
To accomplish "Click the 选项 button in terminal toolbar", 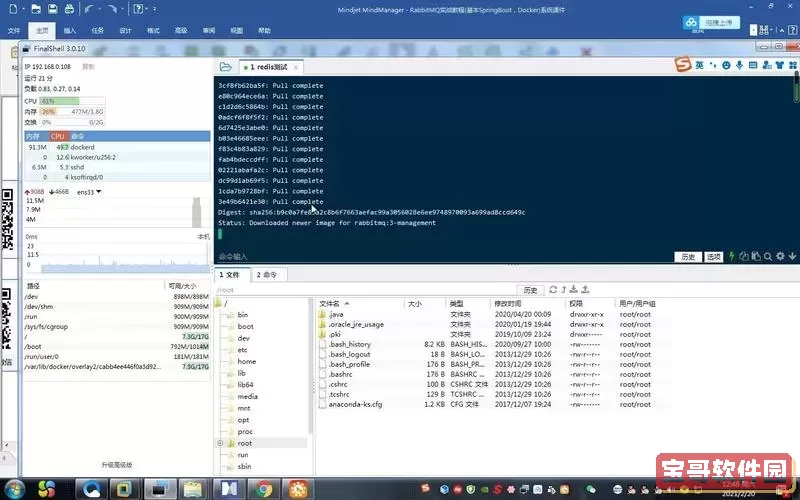I will (714, 257).
